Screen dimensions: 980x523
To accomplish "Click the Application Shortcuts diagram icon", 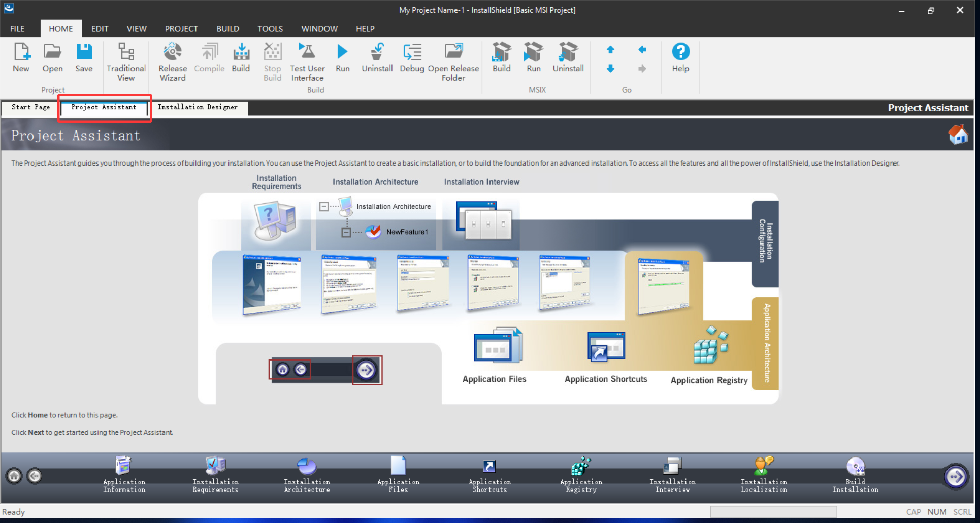I will [x=606, y=347].
